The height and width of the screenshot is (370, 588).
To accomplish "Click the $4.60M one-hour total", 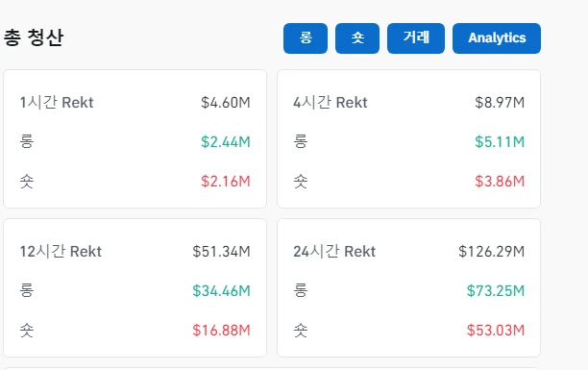I will click(x=226, y=103).
